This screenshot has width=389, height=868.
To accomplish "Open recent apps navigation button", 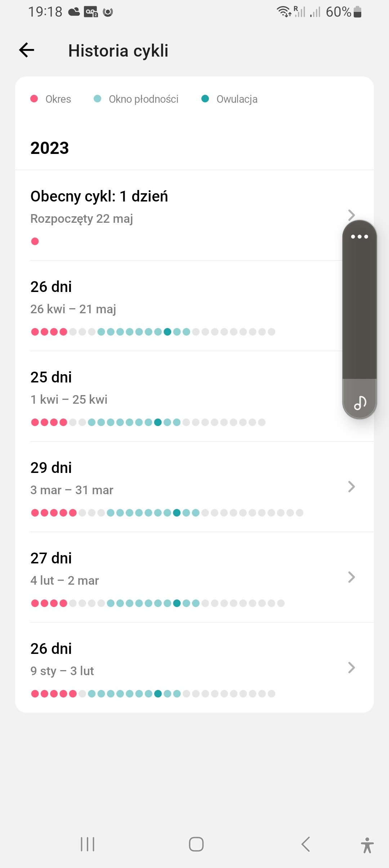I will coord(88,844).
